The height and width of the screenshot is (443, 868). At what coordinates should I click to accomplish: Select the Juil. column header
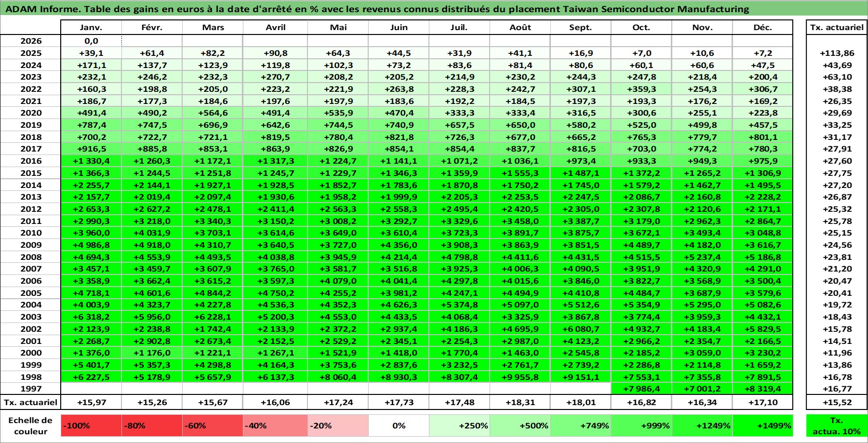click(x=460, y=27)
